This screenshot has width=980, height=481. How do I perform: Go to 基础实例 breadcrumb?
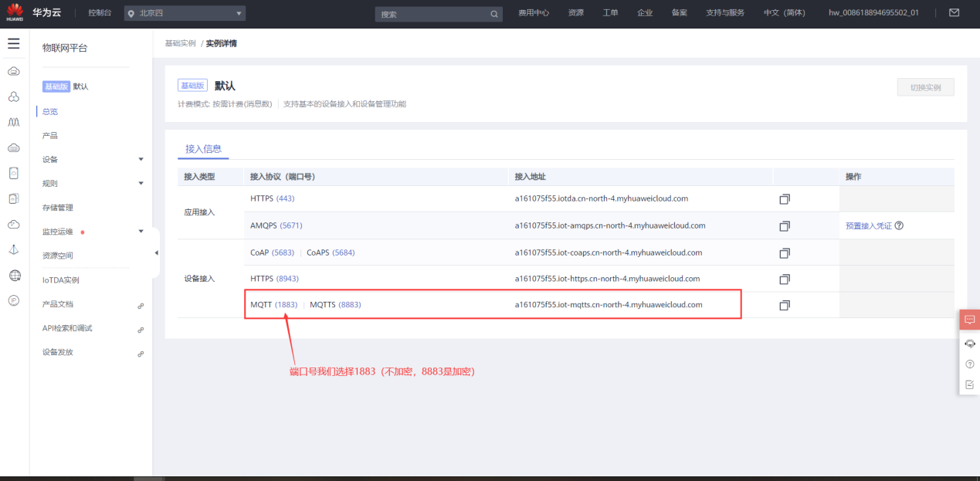click(180, 43)
